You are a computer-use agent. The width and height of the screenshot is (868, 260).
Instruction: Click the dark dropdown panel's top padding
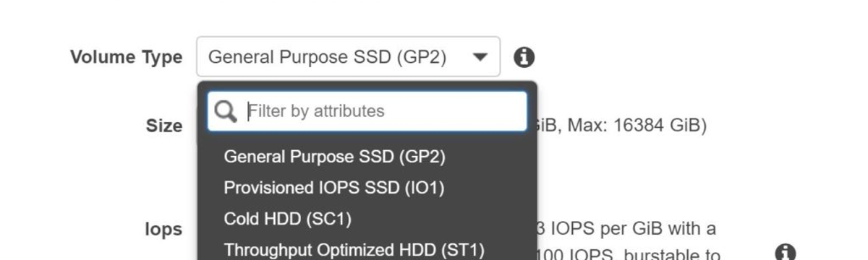(367, 86)
